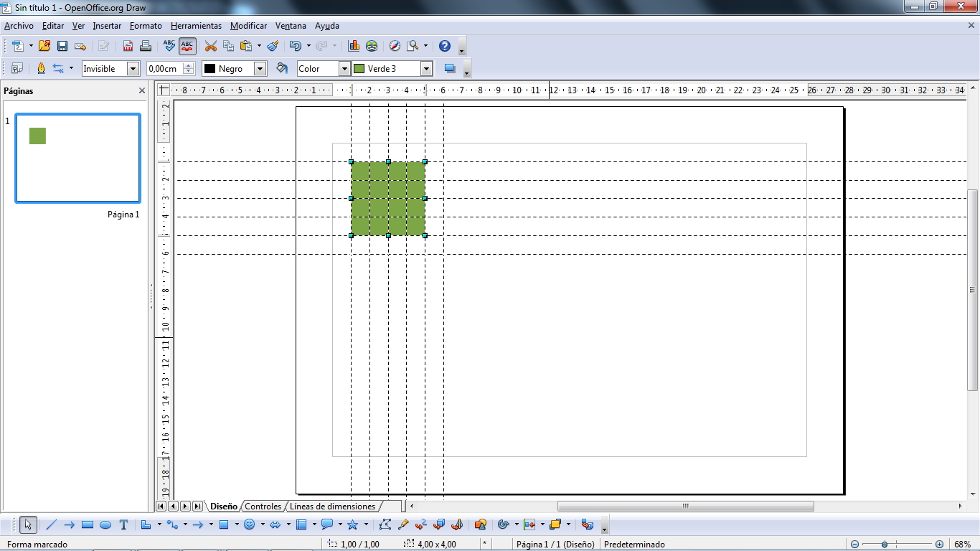Expand the Zoom tool dropdown arrow
Viewport: 980px width, 551px height.
[x=425, y=46]
